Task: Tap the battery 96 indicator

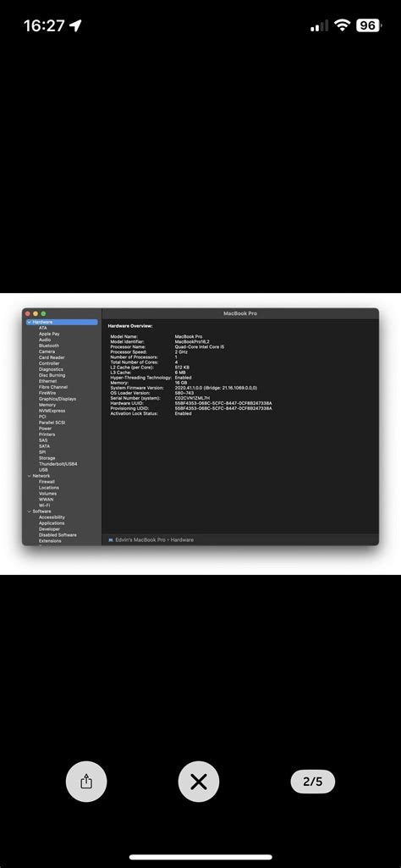Action: (369, 25)
